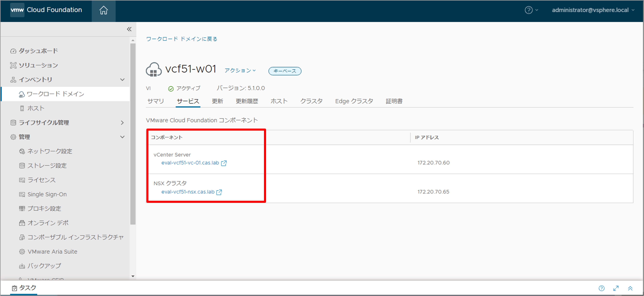Open NSX cluster external link icon

pyautogui.click(x=219, y=192)
